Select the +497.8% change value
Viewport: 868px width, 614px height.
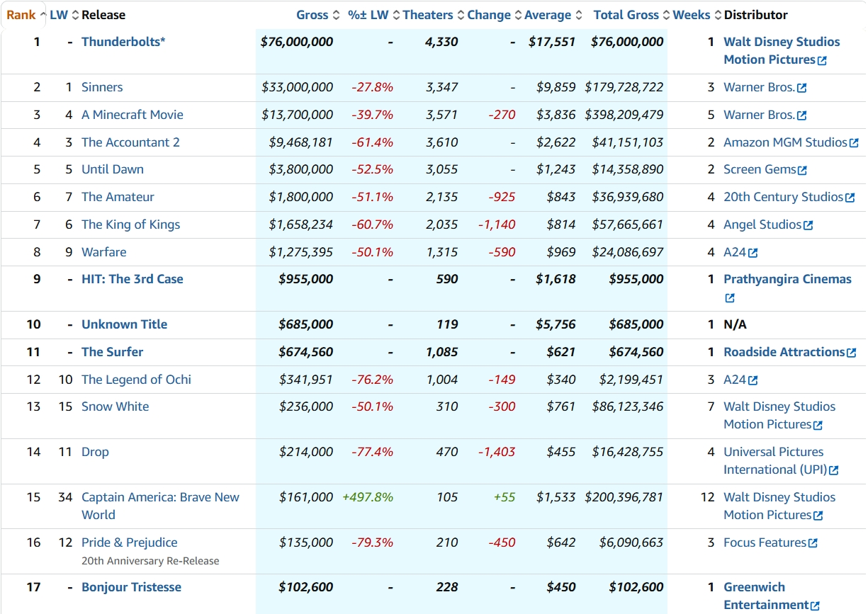point(368,497)
